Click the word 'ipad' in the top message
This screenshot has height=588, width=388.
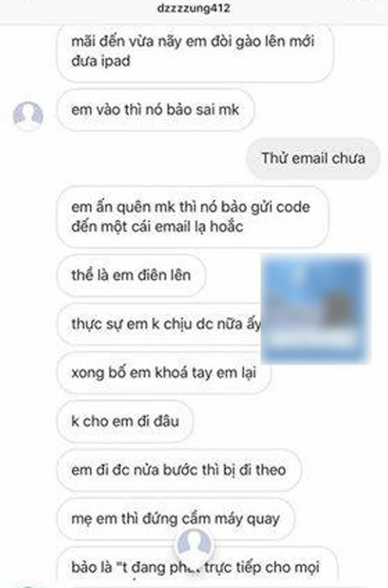click(114, 61)
